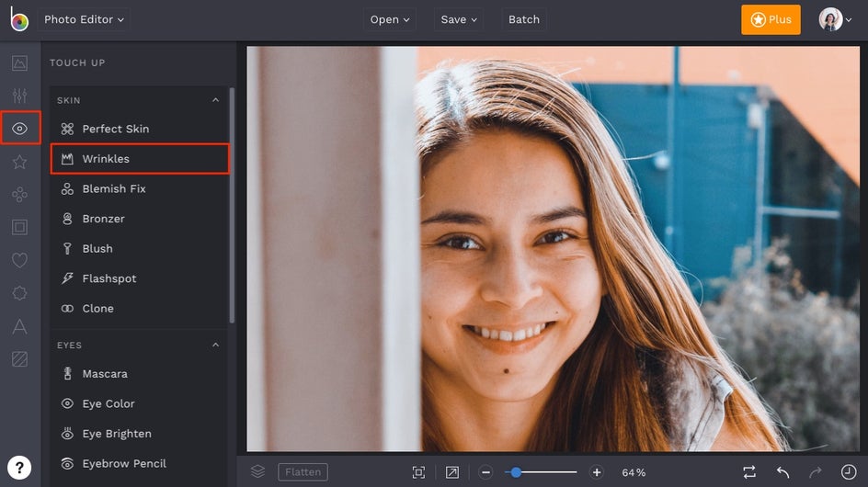Select Blemish Fix tool from the list

[x=114, y=188]
